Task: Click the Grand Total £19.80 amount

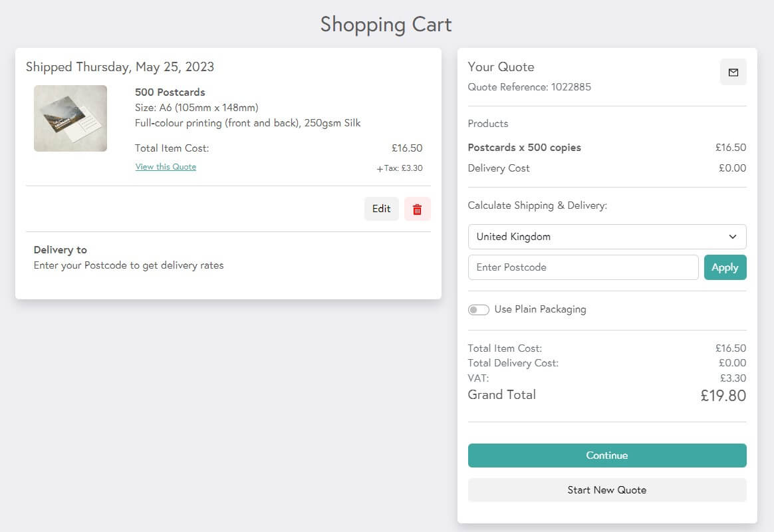Action: click(723, 395)
